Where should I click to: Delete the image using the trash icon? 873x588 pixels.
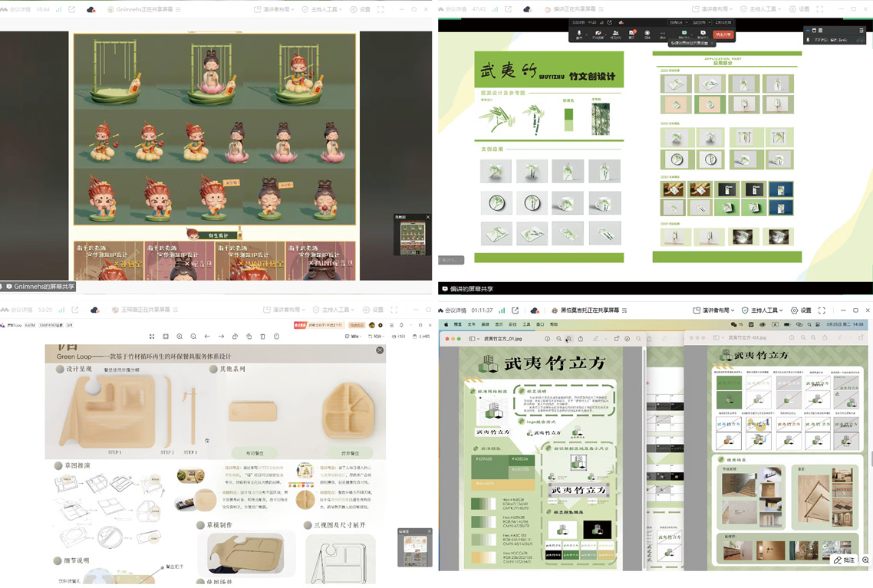(262, 337)
